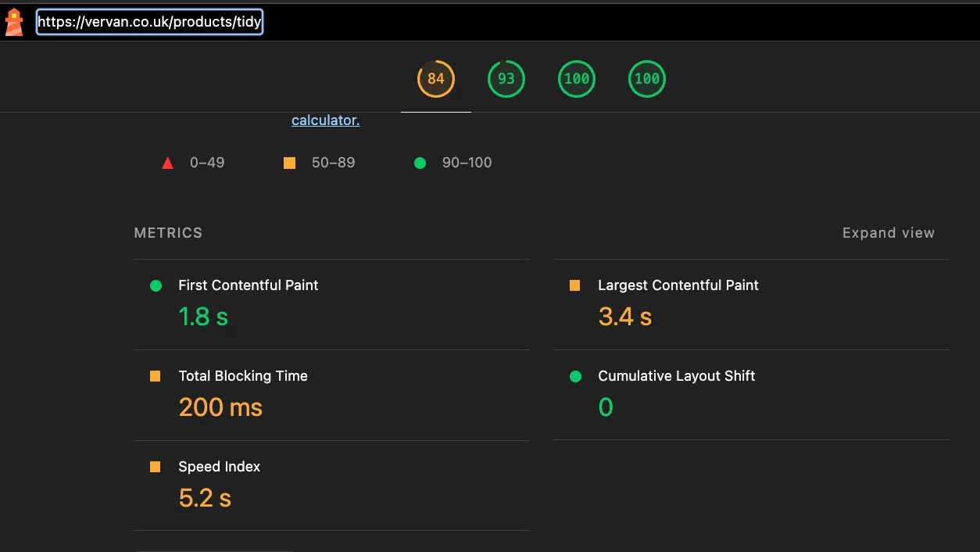Viewport: 980px width, 552px height.
Task: Click the METRICS section heading
Action: point(168,233)
